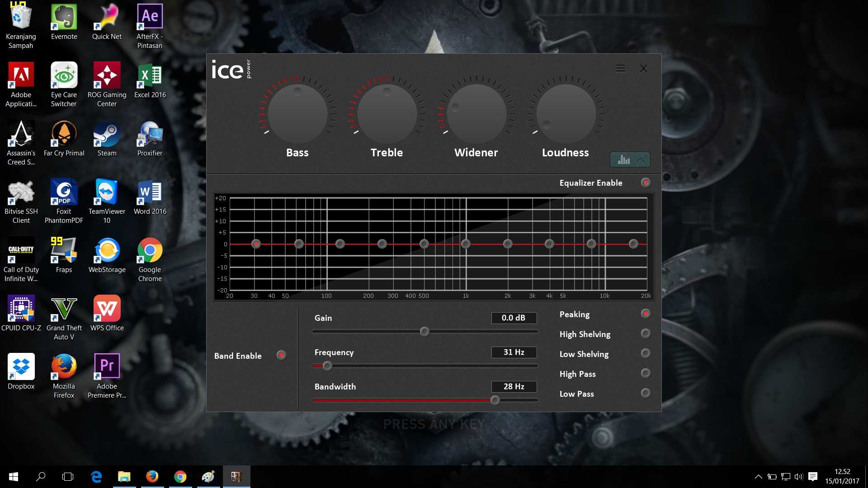Click the Loudness knob icon
Viewport: 868px width, 488px height.
tap(565, 113)
